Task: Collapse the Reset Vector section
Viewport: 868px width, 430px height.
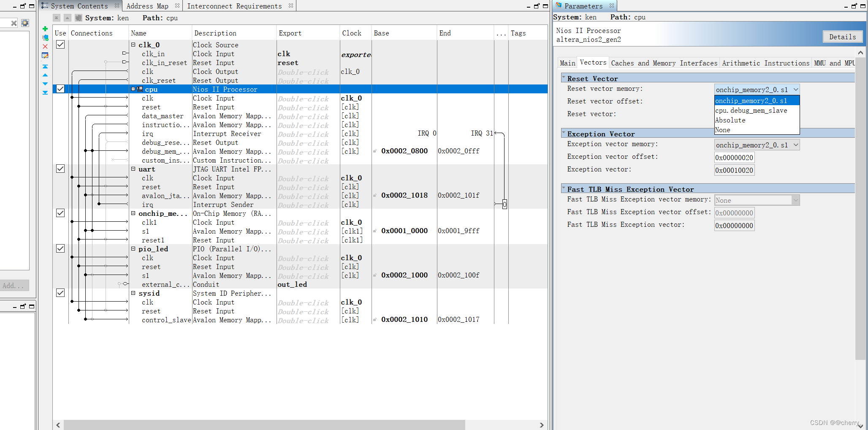Action: pyautogui.click(x=564, y=78)
